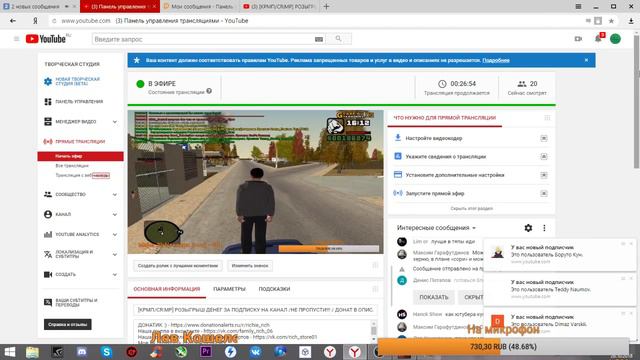Open File Explorer from the taskbar
This screenshot has width=640, height=360.
[x=32, y=351]
